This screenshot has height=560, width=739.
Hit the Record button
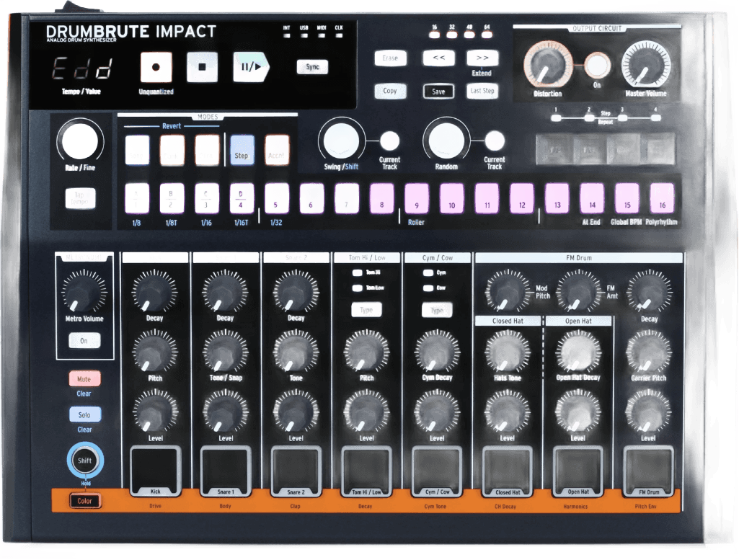point(156,67)
